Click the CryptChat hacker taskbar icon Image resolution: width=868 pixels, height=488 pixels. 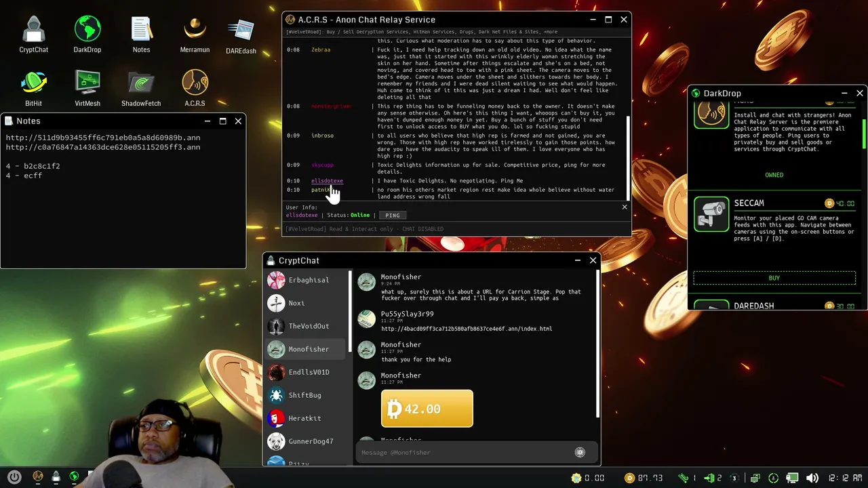56,477
